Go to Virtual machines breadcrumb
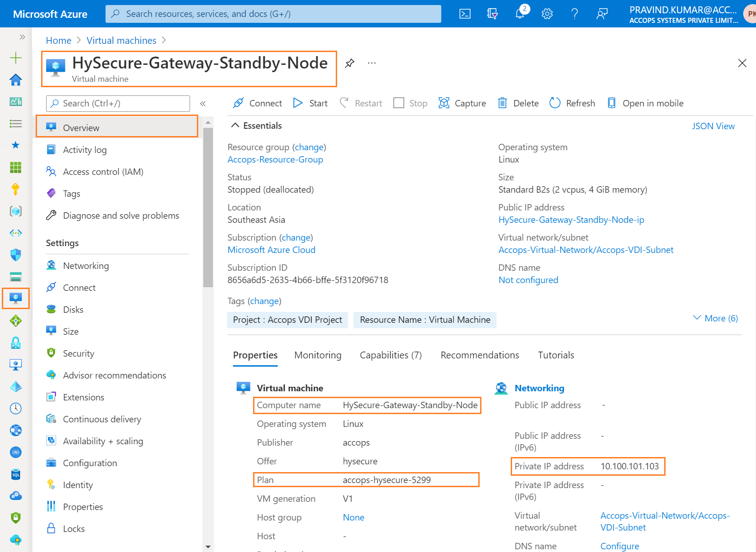The width and height of the screenshot is (756, 552). coord(122,41)
